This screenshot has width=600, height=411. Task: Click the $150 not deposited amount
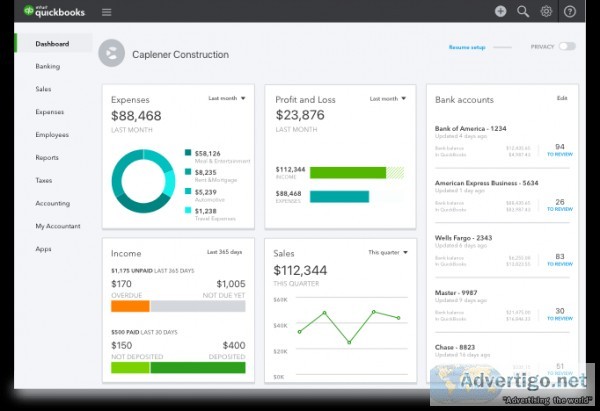point(122,346)
